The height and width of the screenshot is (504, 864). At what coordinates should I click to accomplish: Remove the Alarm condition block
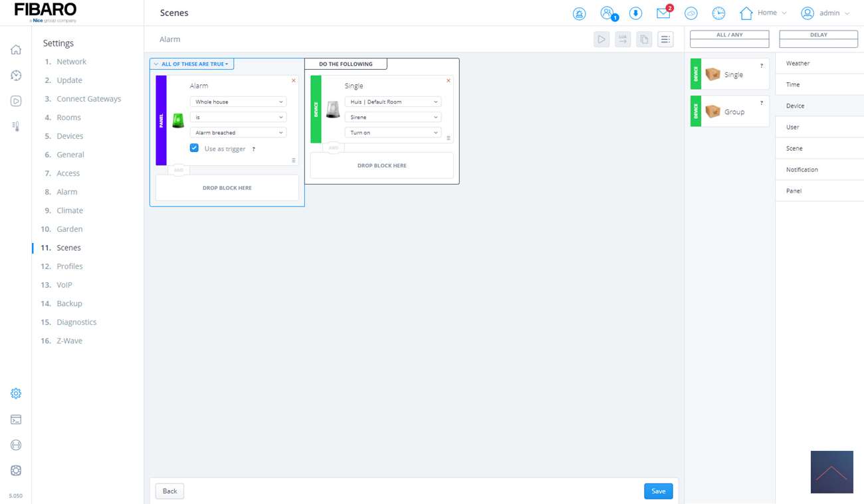pyautogui.click(x=294, y=81)
